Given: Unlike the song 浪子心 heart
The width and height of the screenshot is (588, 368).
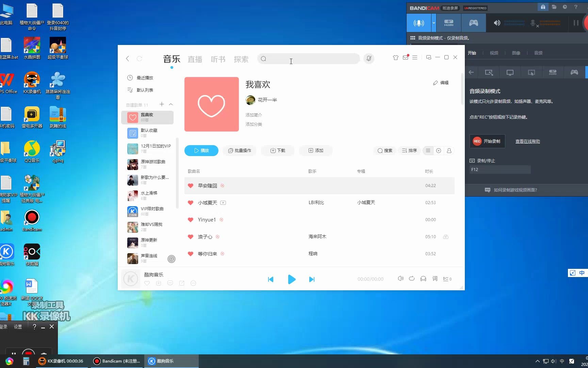Looking at the screenshot, I should point(191,237).
